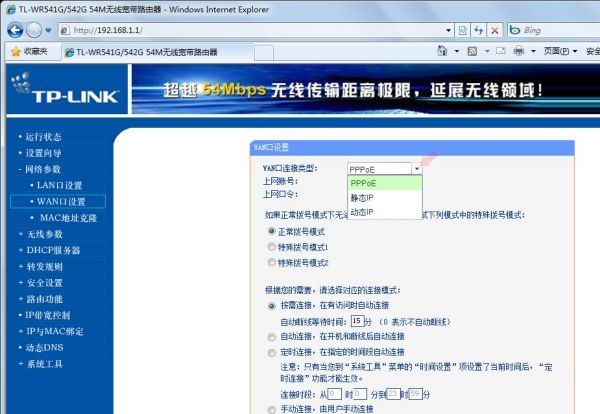600x414 pixels.
Task: Click the Print icon
Action: pos(518,51)
